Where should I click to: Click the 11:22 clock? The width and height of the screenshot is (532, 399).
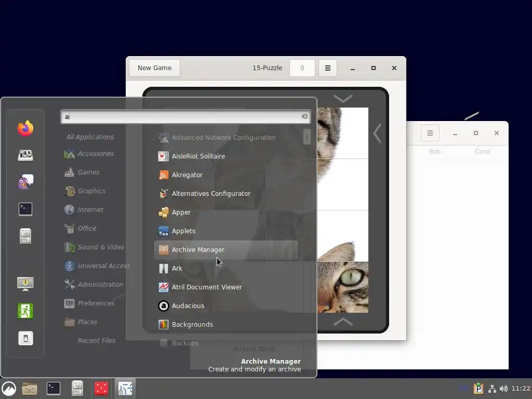(x=521, y=389)
